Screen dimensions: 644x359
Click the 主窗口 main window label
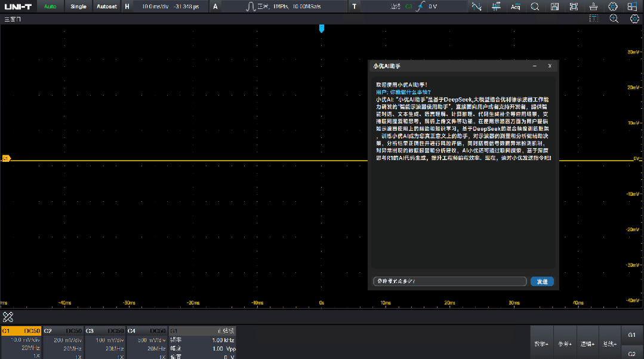13,19
